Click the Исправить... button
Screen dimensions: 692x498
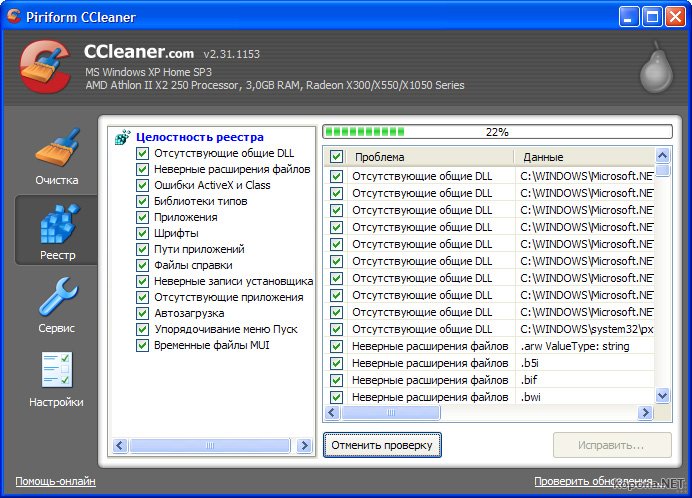612,445
